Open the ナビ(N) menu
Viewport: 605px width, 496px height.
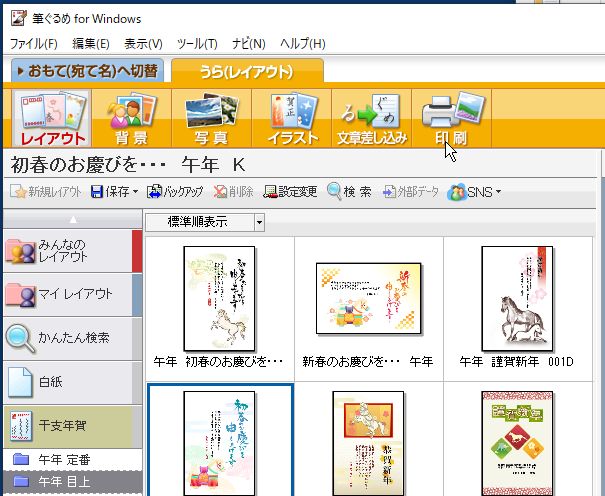tap(249, 44)
